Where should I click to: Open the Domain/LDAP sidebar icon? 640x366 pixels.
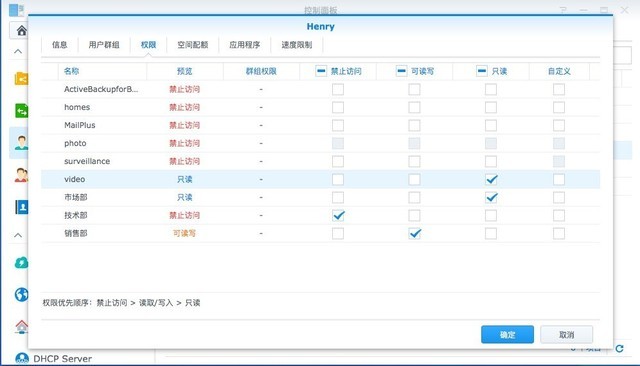(x=21, y=207)
